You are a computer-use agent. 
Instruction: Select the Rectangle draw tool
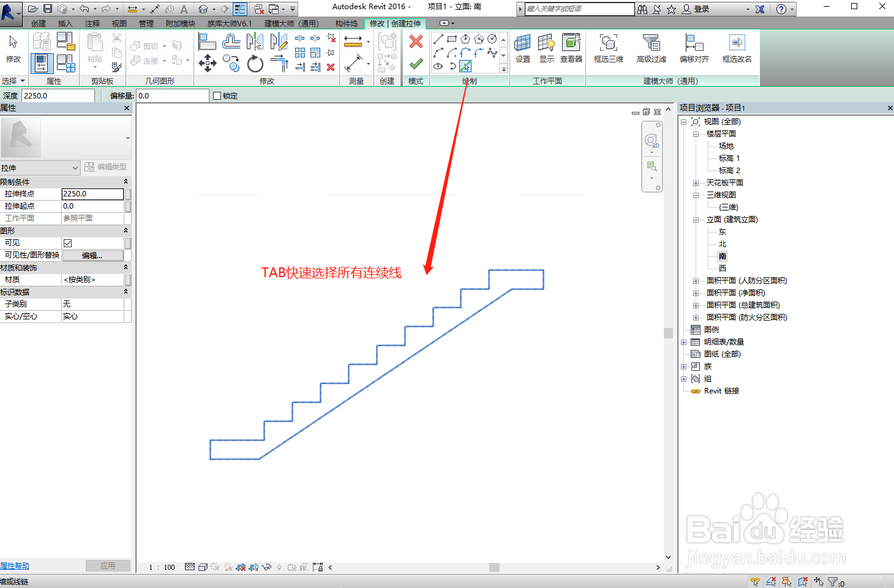point(452,39)
